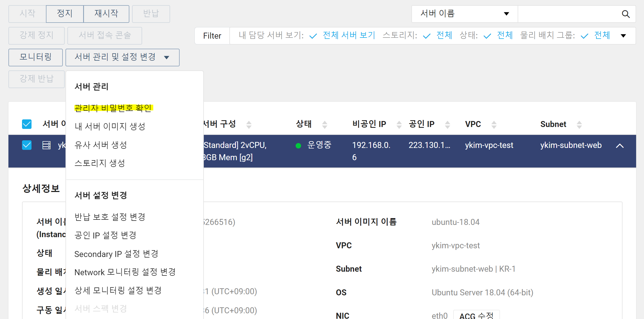Toggle the select-all header checkbox

point(27,124)
